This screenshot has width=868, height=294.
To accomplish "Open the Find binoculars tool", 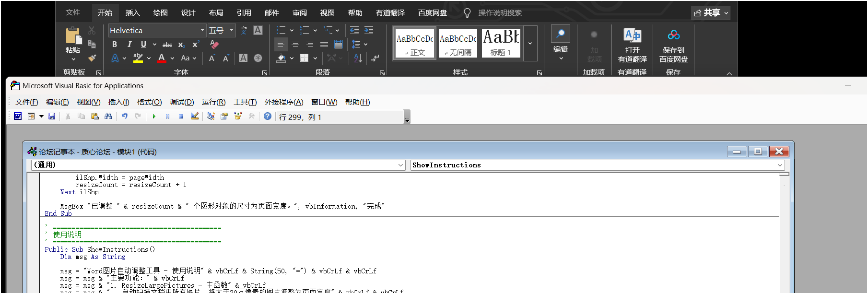I will [x=108, y=117].
